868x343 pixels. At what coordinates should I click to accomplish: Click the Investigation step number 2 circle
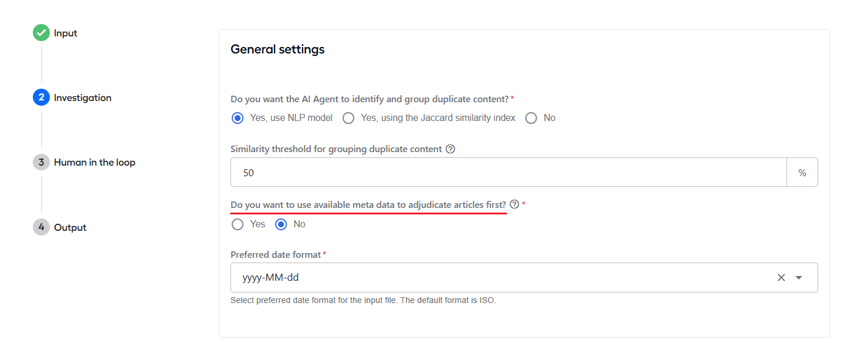pos(41,97)
